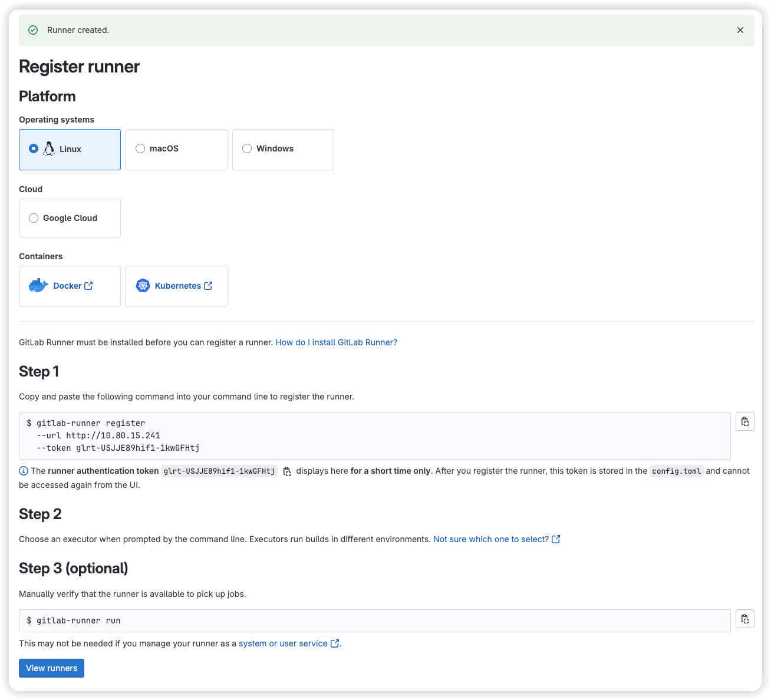
Task: Click the gitlab-runner register command line
Action: point(86,423)
